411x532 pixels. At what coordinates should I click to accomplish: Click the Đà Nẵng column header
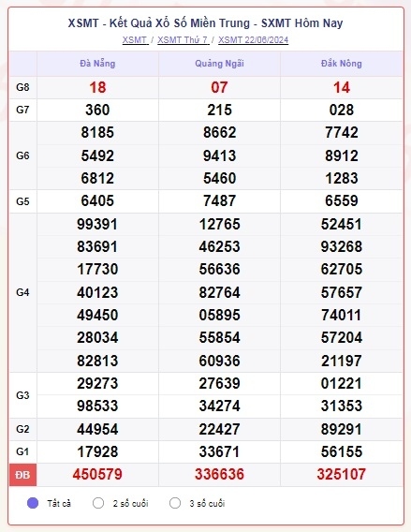(x=97, y=64)
